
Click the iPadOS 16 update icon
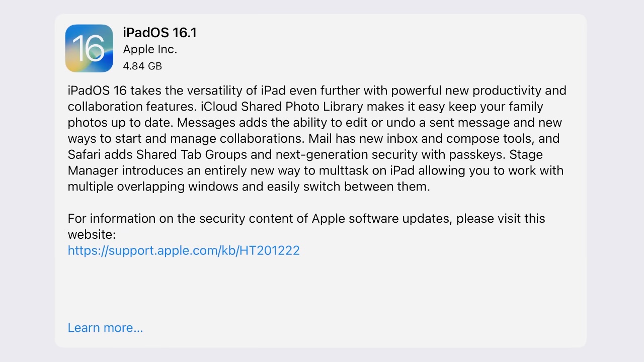pos(89,48)
